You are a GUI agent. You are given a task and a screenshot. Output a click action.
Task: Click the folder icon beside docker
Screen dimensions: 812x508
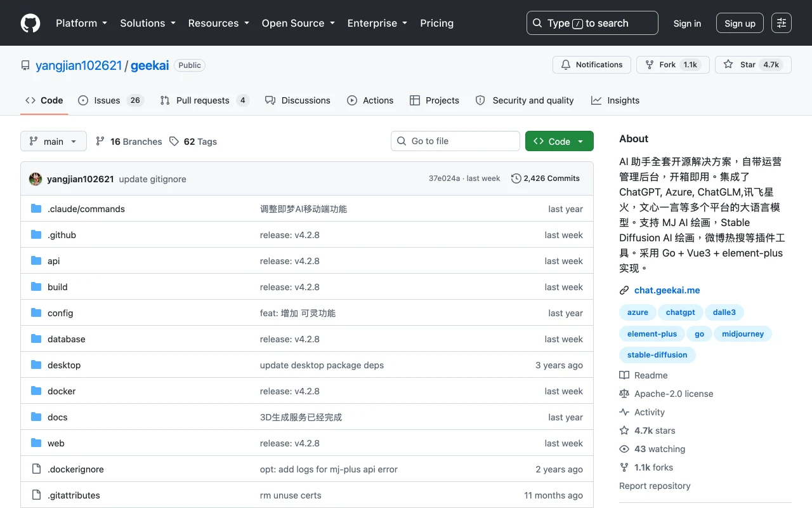[x=36, y=391]
